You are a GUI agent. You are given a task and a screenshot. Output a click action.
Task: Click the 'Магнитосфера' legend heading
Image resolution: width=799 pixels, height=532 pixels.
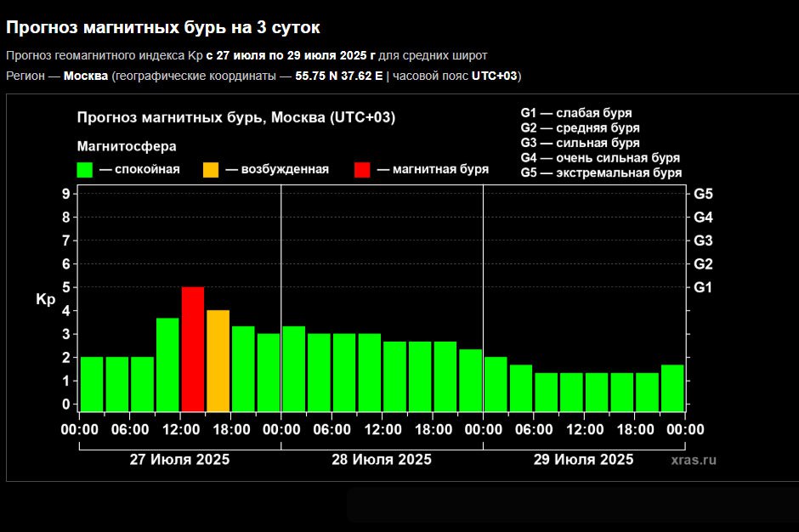(127, 147)
